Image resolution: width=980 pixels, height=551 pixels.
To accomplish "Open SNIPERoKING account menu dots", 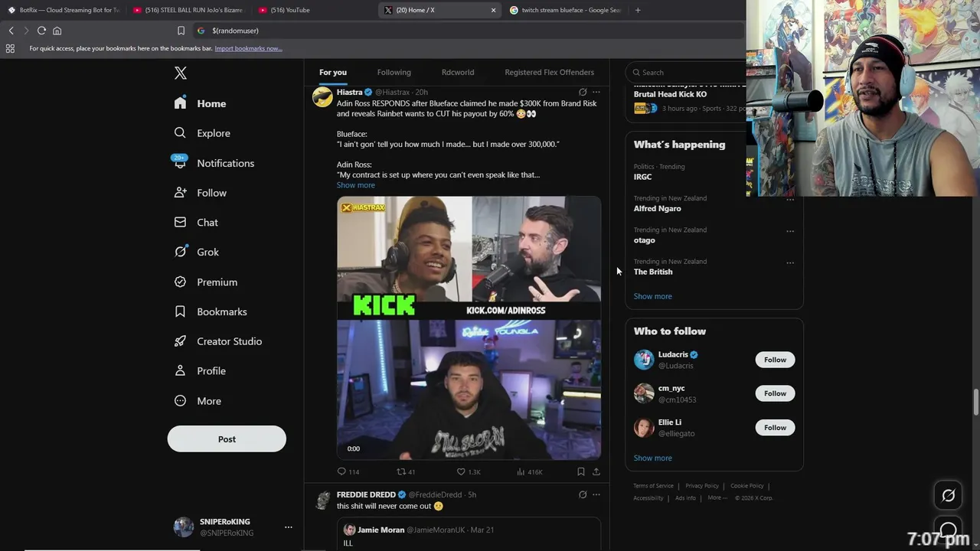I will tap(289, 527).
